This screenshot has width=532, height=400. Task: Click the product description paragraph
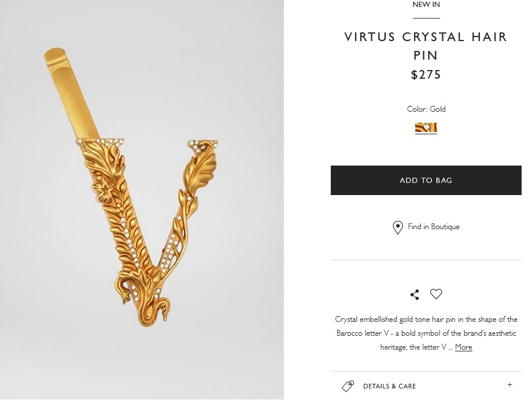426,333
